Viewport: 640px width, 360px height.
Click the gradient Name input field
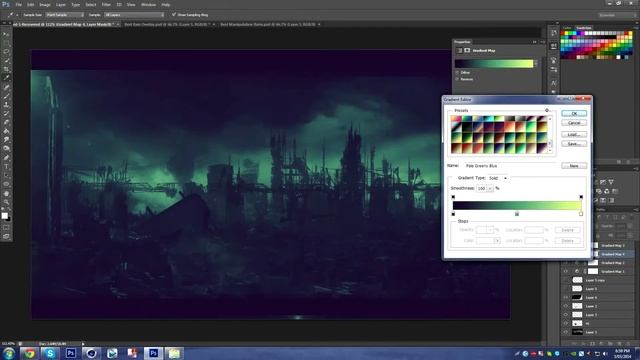(509, 166)
